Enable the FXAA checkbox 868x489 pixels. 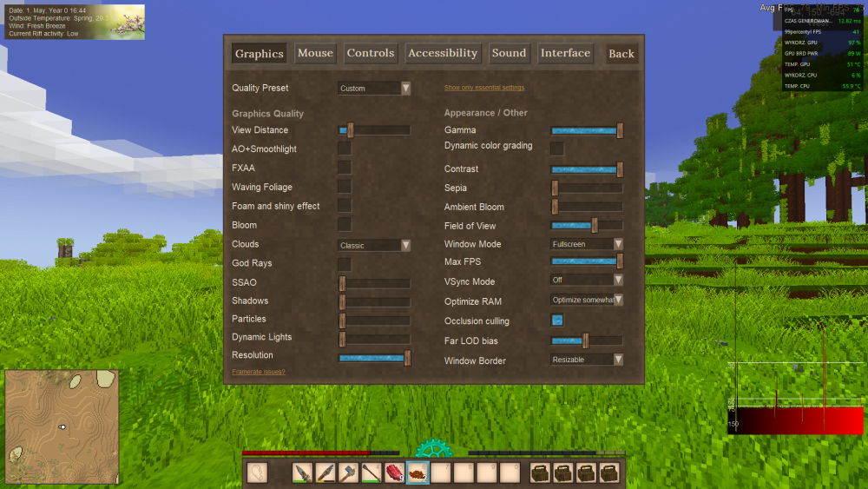tap(345, 168)
